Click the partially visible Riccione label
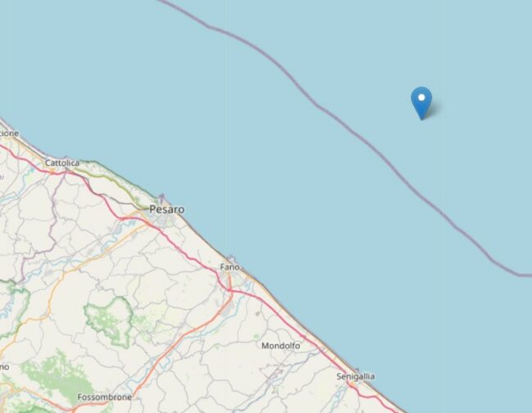The image size is (532, 413). point(9,133)
